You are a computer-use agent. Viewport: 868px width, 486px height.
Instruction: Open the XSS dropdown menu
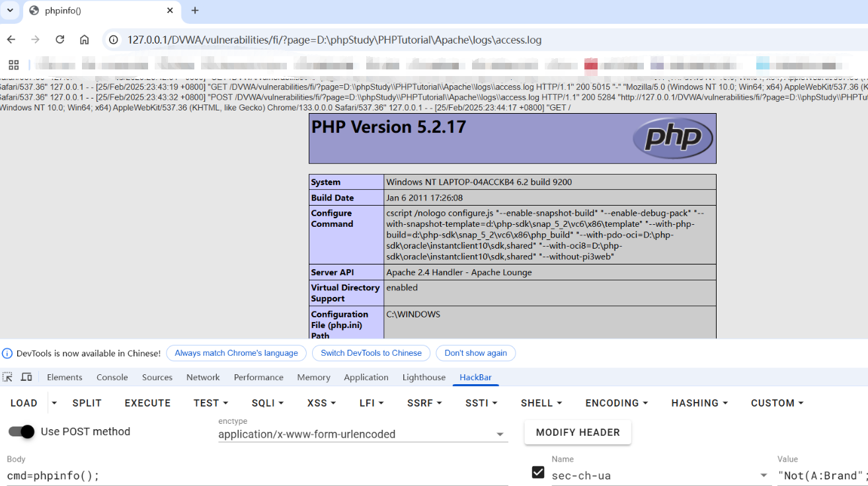(x=321, y=403)
